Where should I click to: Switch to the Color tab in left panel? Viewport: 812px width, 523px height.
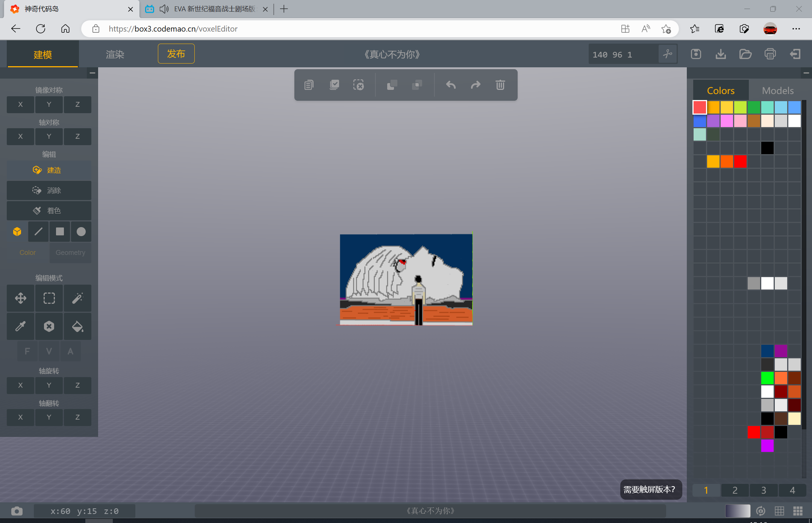pos(28,253)
